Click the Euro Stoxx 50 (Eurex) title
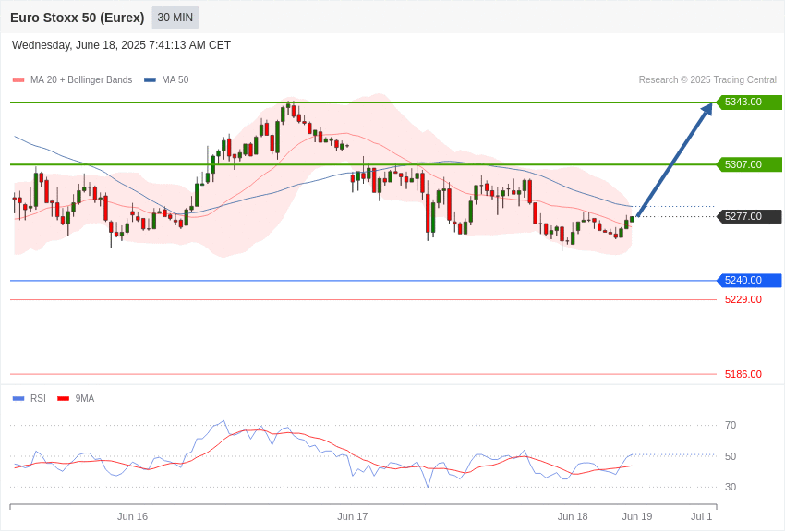785x532 pixels. click(x=77, y=18)
